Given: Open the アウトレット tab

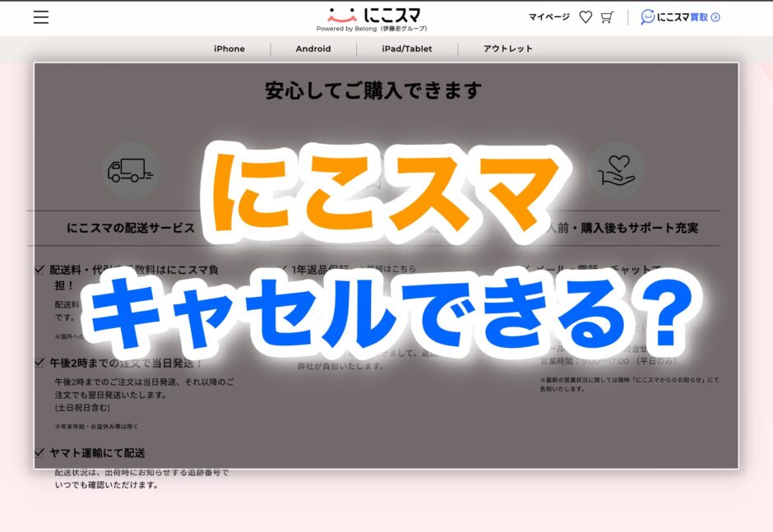Looking at the screenshot, I should point(508,49).
